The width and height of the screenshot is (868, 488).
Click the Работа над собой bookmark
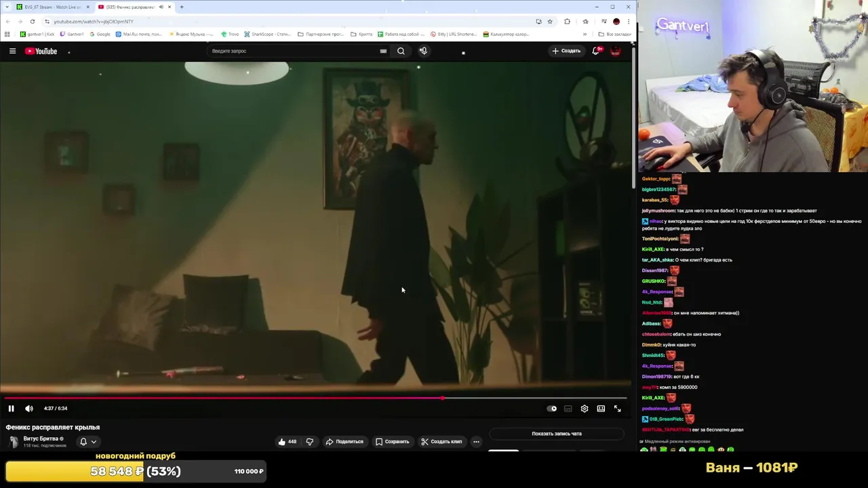400,34
